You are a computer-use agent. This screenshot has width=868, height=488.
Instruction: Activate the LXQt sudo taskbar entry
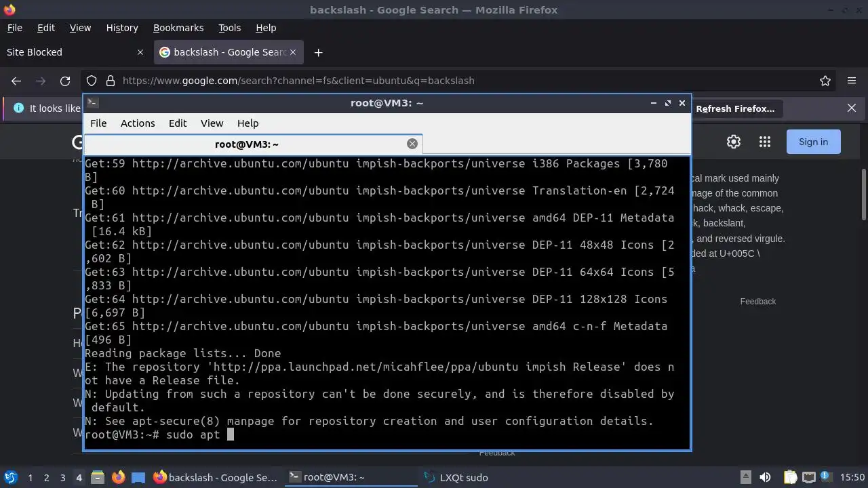(x=486, y=477)
